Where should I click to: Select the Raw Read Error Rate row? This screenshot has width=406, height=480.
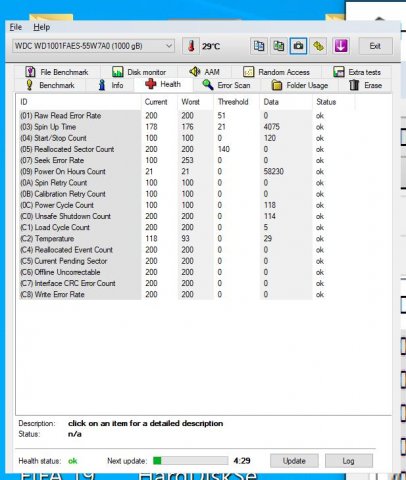(187, 116)
